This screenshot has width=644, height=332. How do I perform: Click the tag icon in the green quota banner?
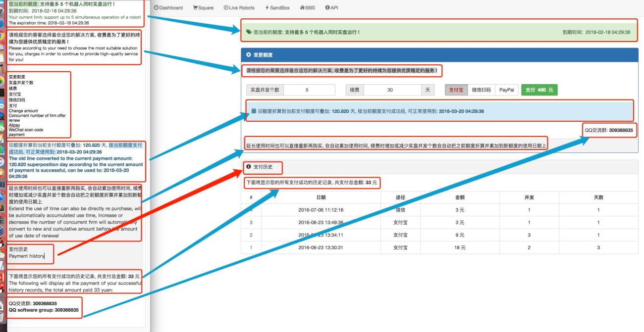(x=249, y=32)
